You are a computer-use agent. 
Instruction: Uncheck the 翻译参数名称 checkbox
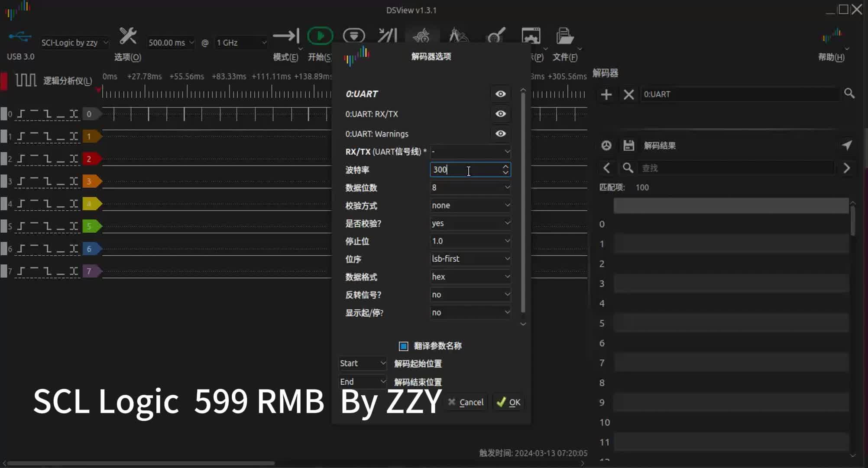click(403, 346)
